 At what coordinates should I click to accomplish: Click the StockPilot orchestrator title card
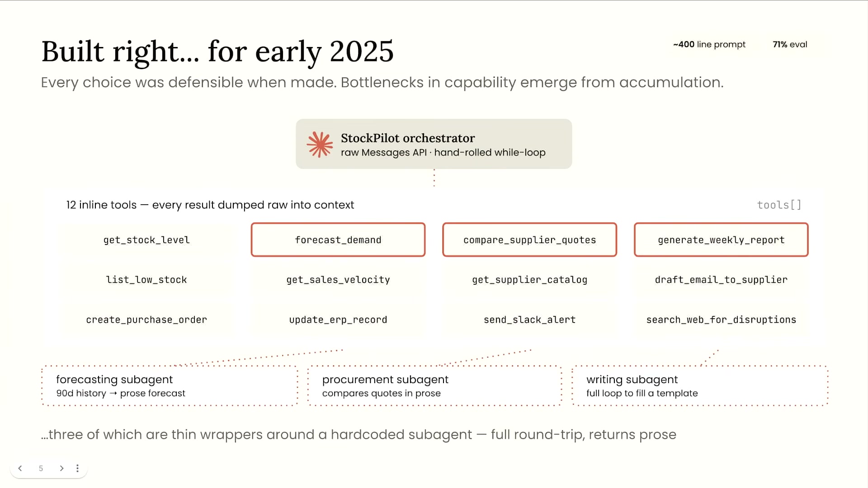click(x=434, y=144)
